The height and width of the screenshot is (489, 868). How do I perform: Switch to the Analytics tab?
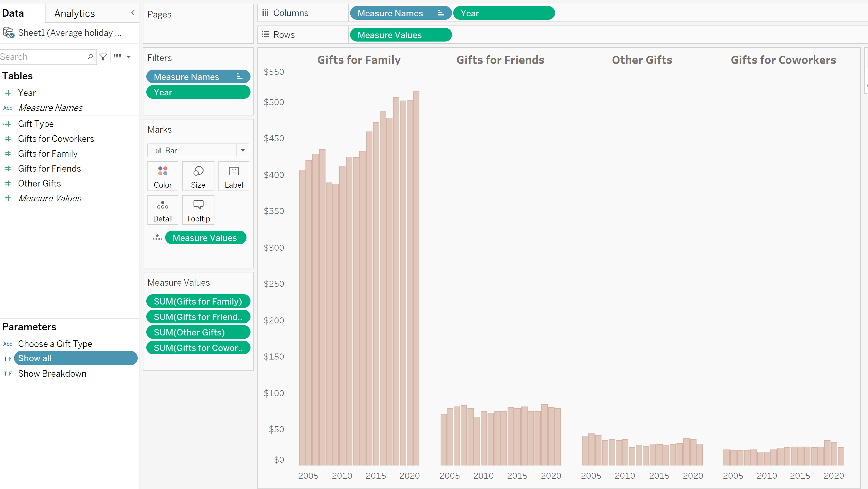[74, 13]
